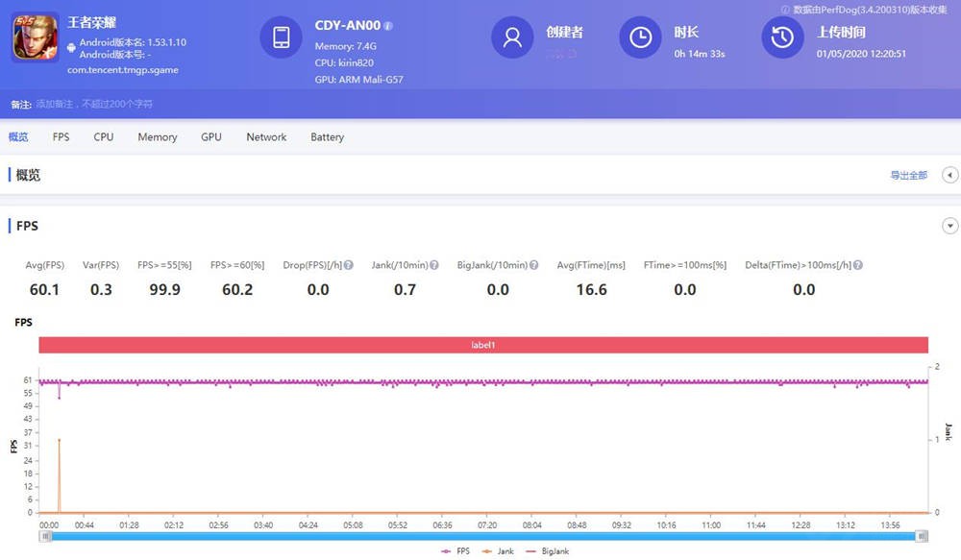The image size is (961, 560).
Task: Click the clock icon next to 时长
Action: click(640, 37)
